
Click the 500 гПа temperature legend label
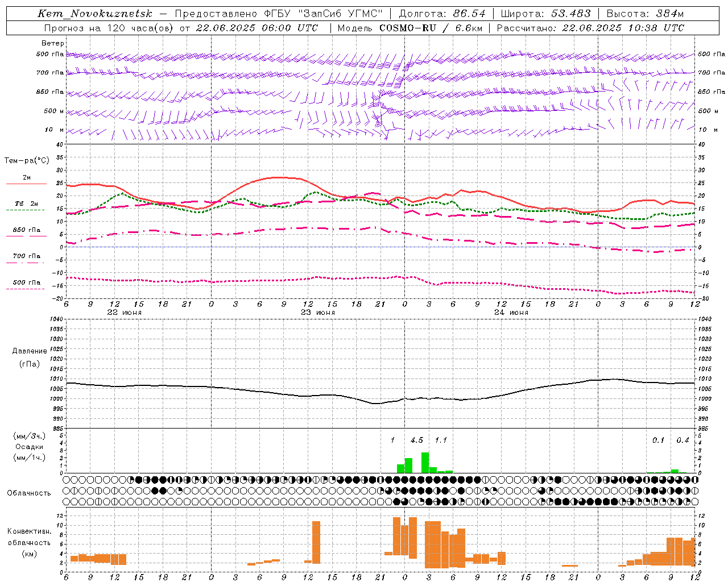click(x=27, y=282)
